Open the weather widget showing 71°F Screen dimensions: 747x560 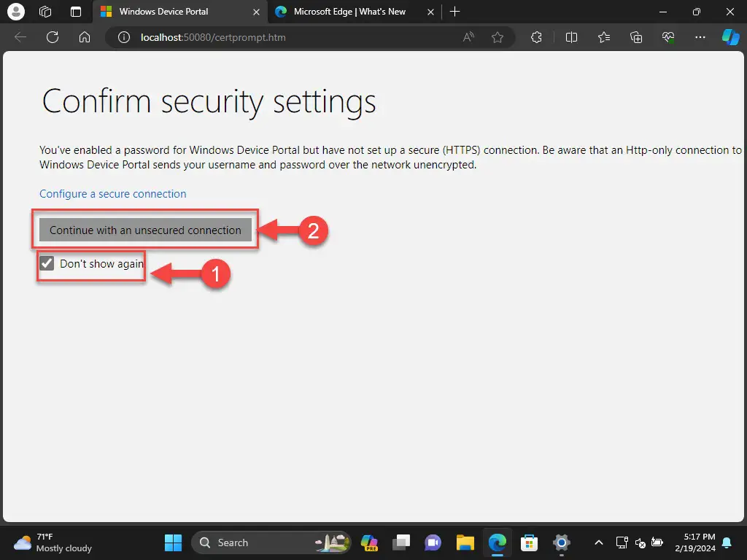pyautogui.click(x=53, y=542)
